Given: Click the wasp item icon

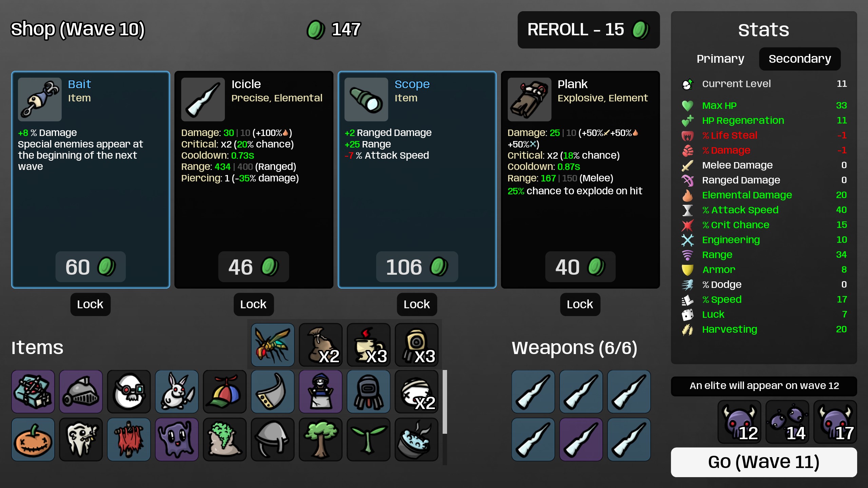Looking at the screenshot, I should (273, 345).
